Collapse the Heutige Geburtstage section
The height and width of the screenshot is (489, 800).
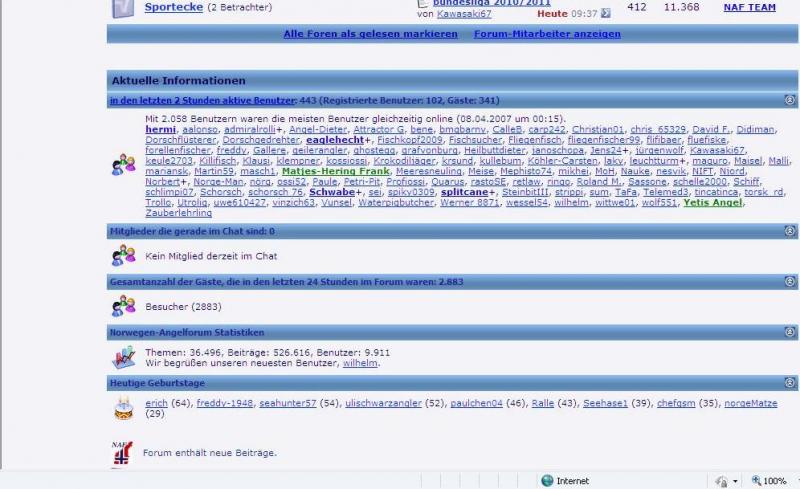tap(790, 382)
